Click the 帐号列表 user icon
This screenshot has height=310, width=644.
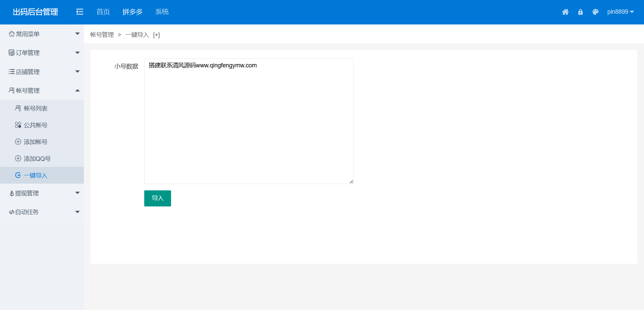point(18,108)
